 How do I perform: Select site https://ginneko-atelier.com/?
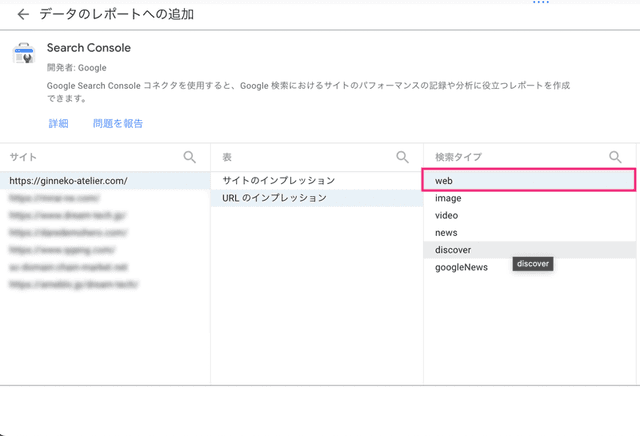click(105, 180)
